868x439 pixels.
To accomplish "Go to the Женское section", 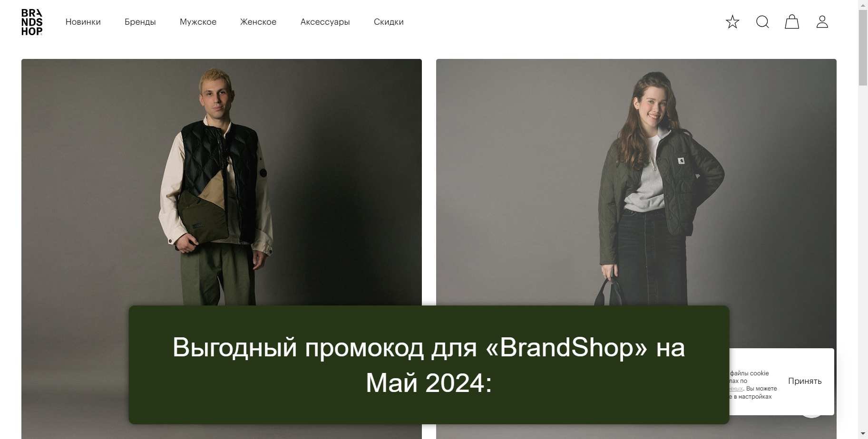I will click(x=258, y=22).
